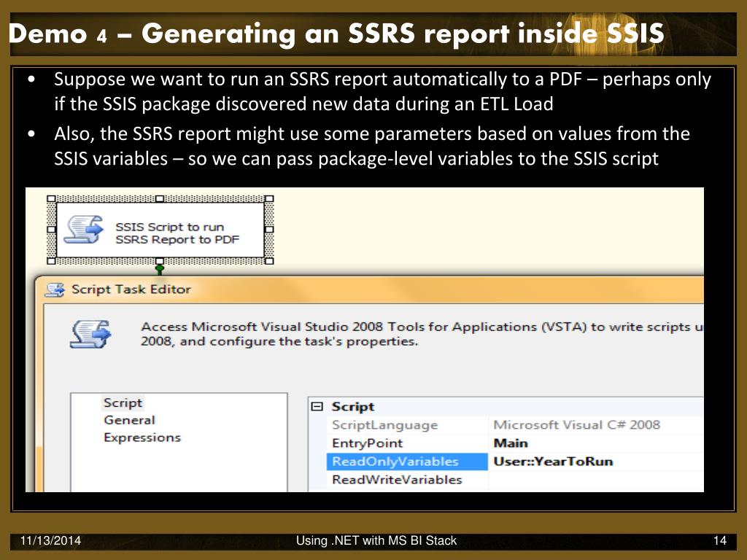Viewport: 747px width, 560px height.
Task: Select the ReadOnlyVariables property
Action: pyautogui.click(x=407, y=462)
